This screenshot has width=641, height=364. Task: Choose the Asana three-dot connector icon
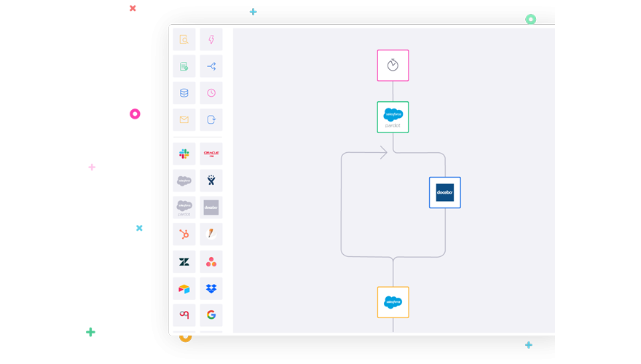(x=211, y=262)
